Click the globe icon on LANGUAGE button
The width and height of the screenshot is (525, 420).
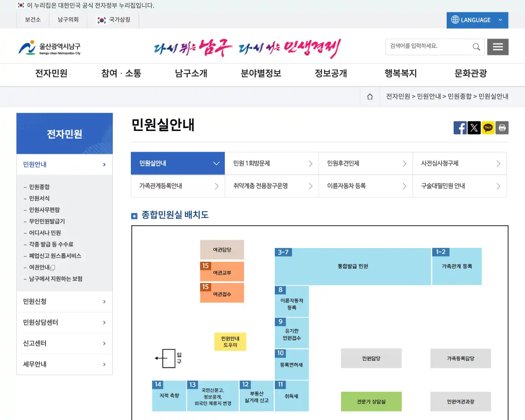click(455, 20)
